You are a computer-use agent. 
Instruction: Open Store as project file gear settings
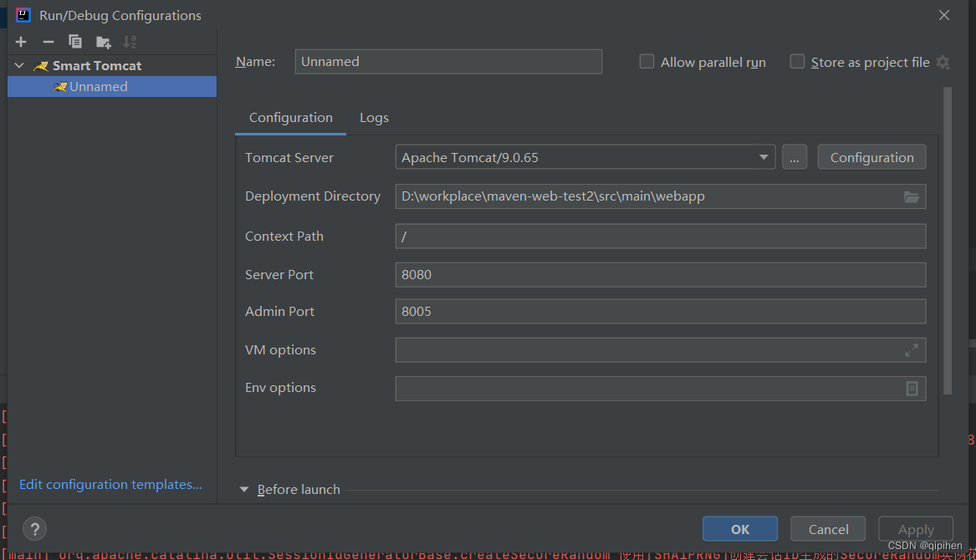click(x=943, y=62)
